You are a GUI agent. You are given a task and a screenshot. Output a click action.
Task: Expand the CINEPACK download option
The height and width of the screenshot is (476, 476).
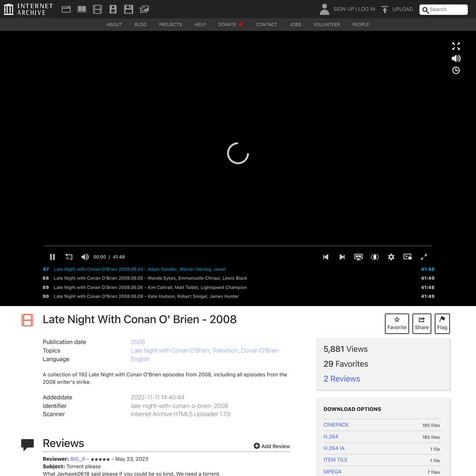[x=336, y=425]
